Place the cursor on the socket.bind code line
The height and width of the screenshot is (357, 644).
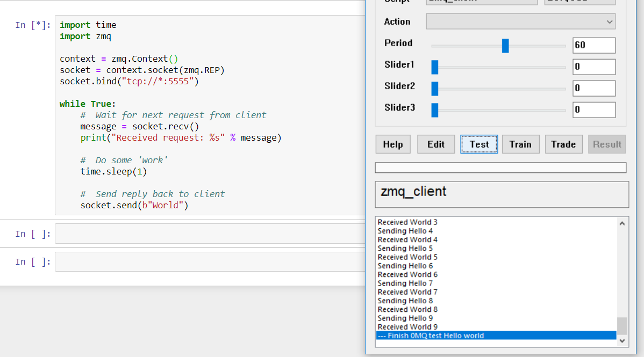tap(129, 82)
